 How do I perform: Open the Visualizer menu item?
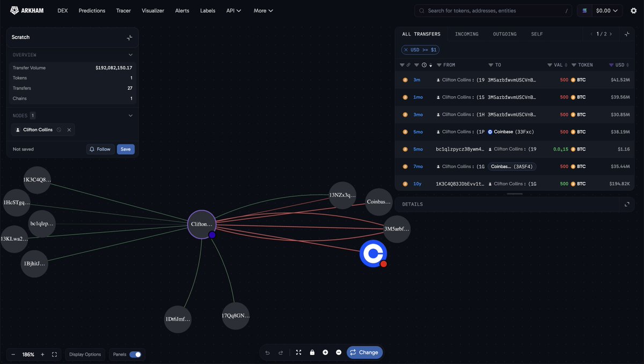(x=153, y=10)
